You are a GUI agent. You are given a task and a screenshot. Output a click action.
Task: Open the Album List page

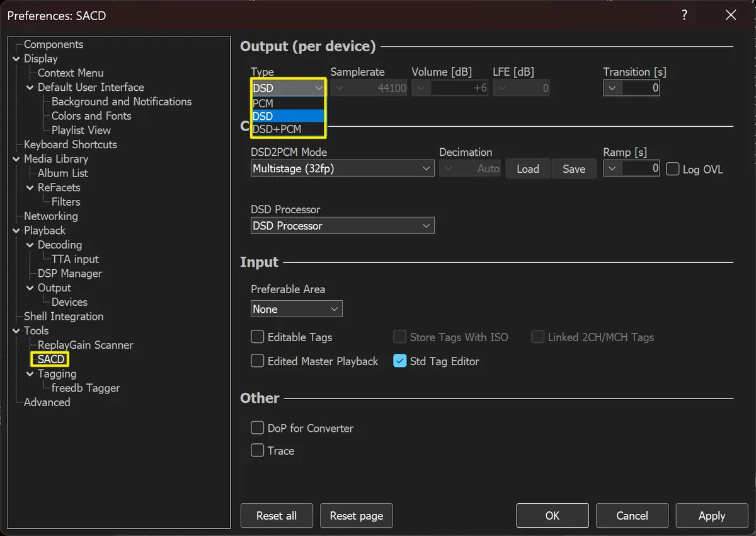(x=63, y=173)
